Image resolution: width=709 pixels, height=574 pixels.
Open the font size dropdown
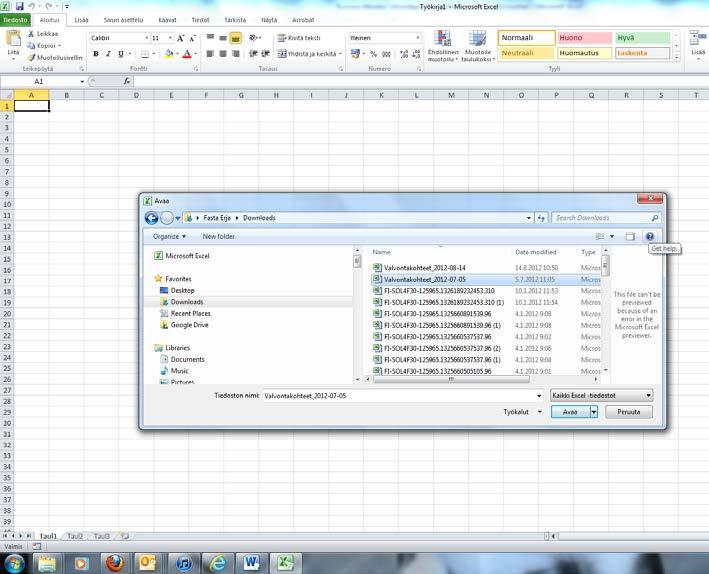click(x=170, y=38)
